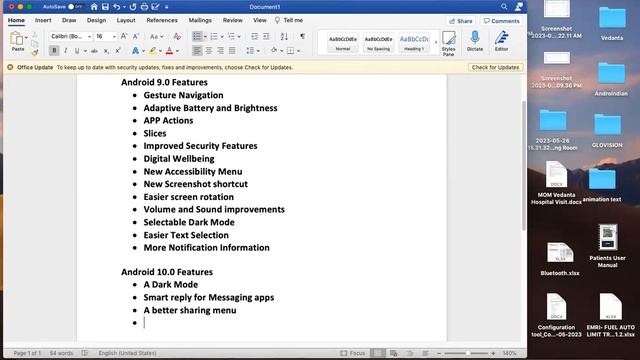Toggle left text alignment
The image size is (640, 360).
pos(197,51)
